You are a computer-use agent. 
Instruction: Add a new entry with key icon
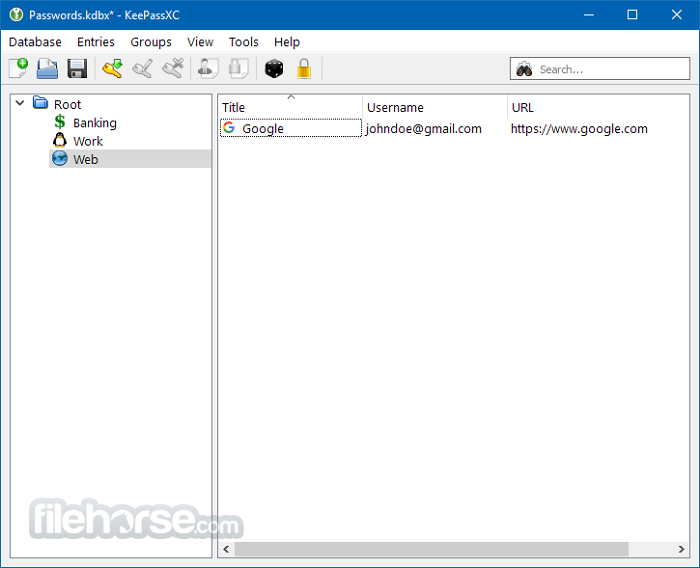pos(112,69)
